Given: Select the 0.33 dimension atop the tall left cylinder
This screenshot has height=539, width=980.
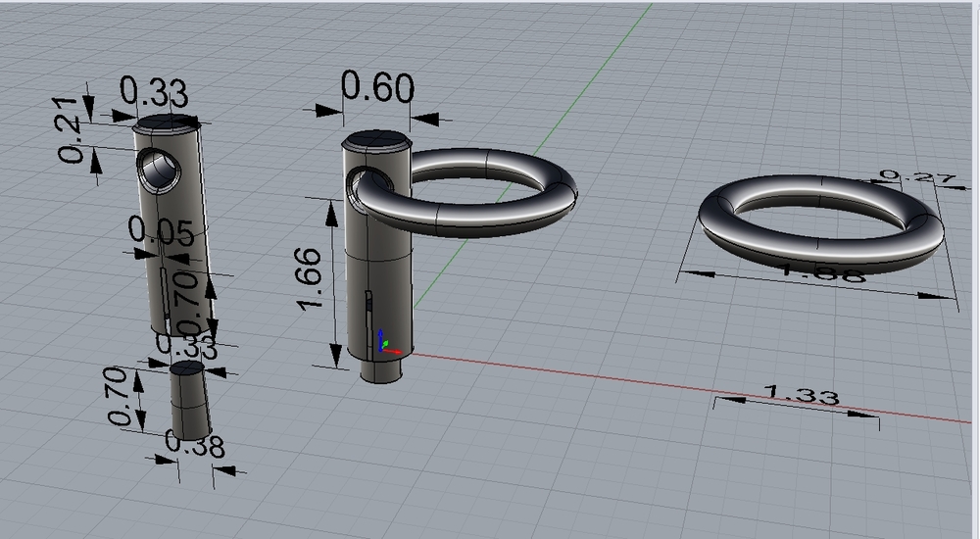Looking at the screenshot, I should (x=154, y=93).
